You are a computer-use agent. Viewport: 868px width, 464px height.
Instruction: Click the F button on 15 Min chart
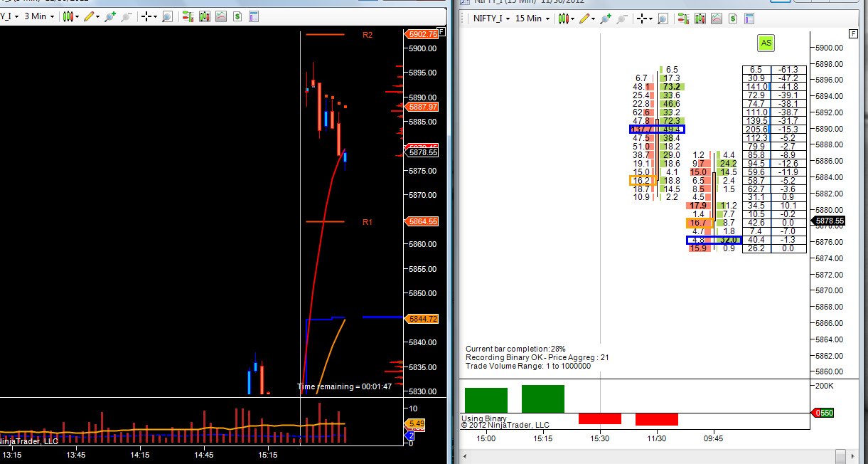click(x=854, y=33)
